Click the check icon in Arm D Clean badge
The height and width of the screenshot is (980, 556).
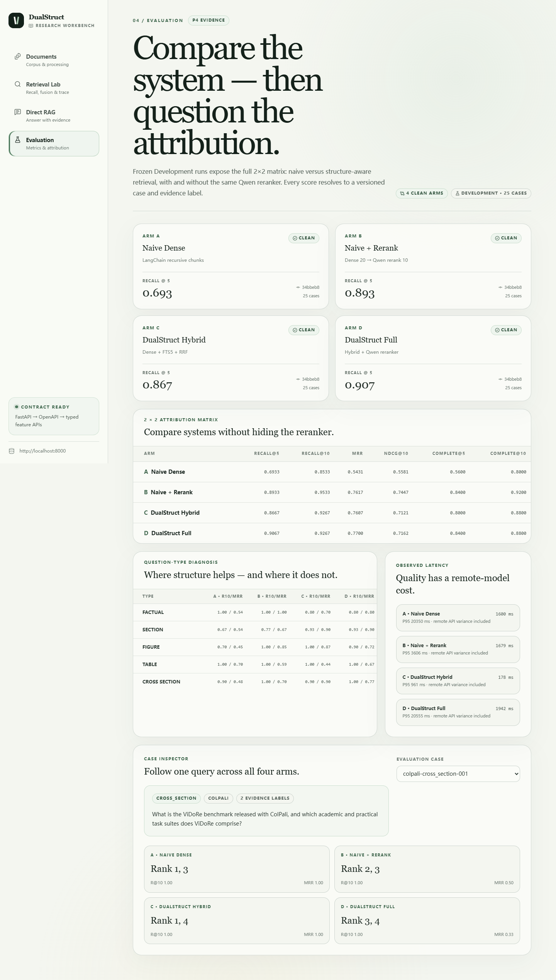coord(497,330)
